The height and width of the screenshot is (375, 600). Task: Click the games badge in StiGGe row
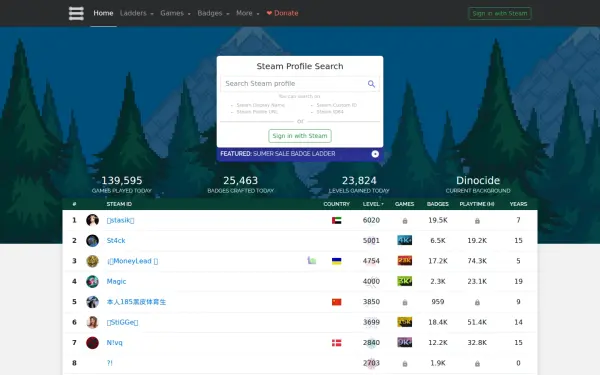click(404, 322)
